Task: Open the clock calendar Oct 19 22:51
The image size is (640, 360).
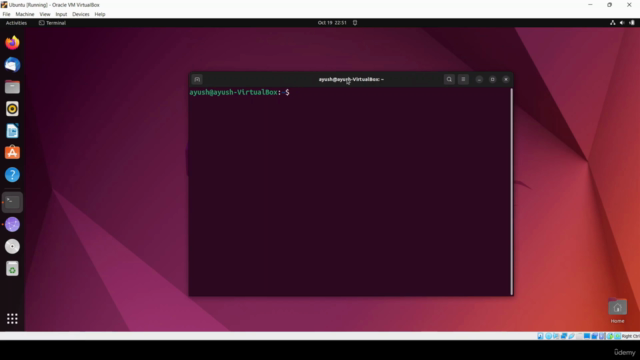Action: click(332, 23)
